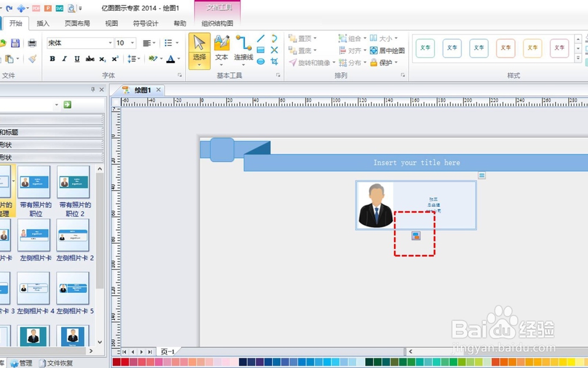
Task: Click the Export to PDF icon
Action: tap(36, 8)
